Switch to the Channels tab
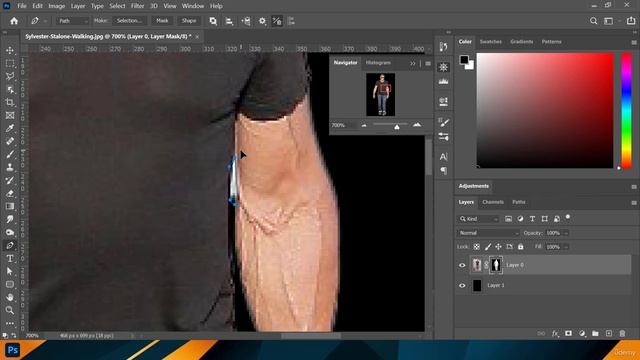Viewport: 640px width, 360px height. click(x=493, y=202)
